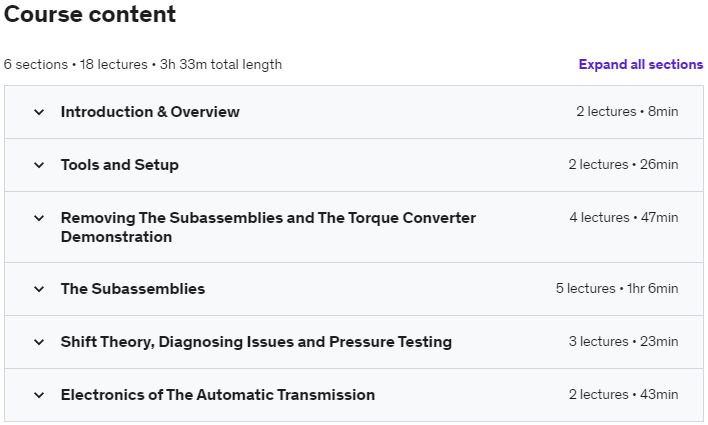Viewport: 708px width, 425px height.
Task: Select the Introduction & Overview section title
Action: (150, 112)
